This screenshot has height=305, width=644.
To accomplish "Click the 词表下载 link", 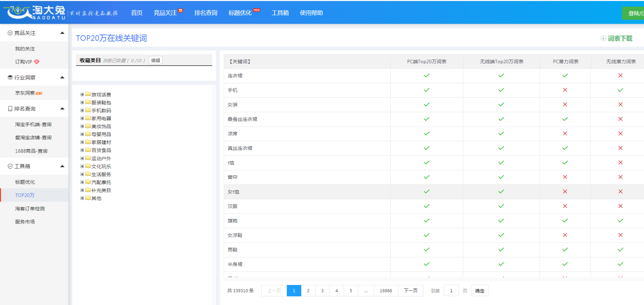I will (x=620, y=38).
